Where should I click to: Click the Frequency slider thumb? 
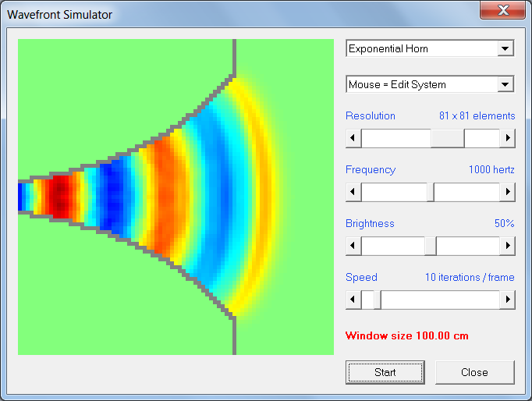pos(431,192)
